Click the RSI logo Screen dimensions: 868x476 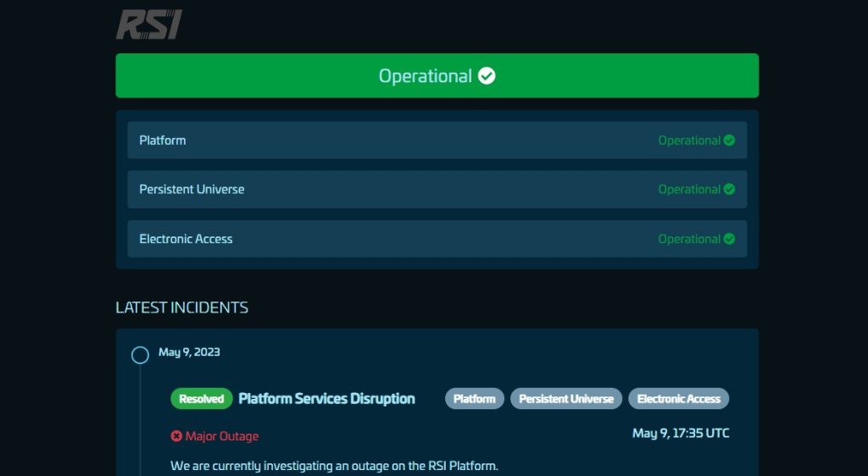(x=148, y=25)
